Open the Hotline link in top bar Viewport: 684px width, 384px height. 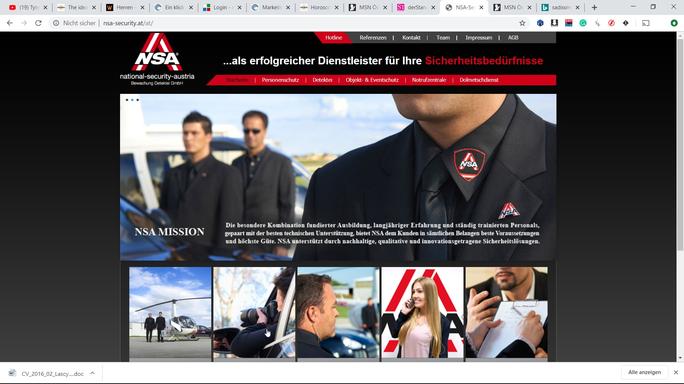point(333,38)
